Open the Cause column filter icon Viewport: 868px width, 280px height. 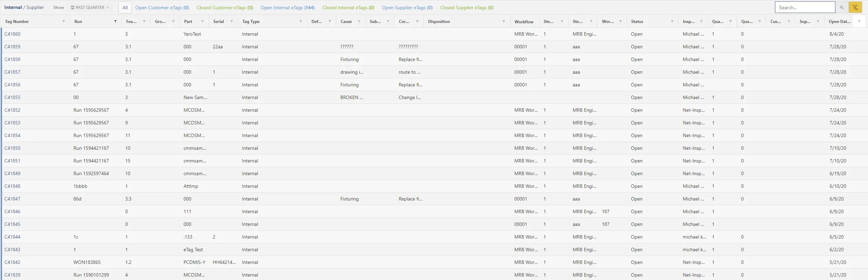359,22
